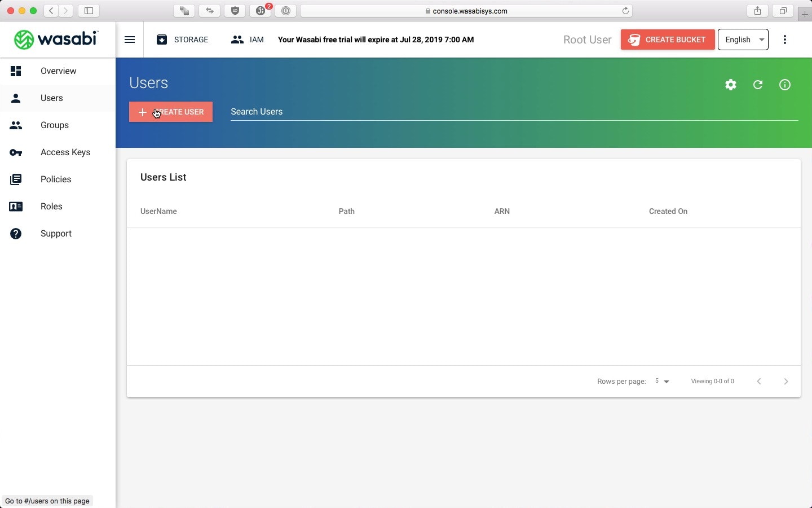Open the English language dropdown
Image resolution: width=812 pixels, height=508 pixels.
pyautogui.click(x=743, y=40)
